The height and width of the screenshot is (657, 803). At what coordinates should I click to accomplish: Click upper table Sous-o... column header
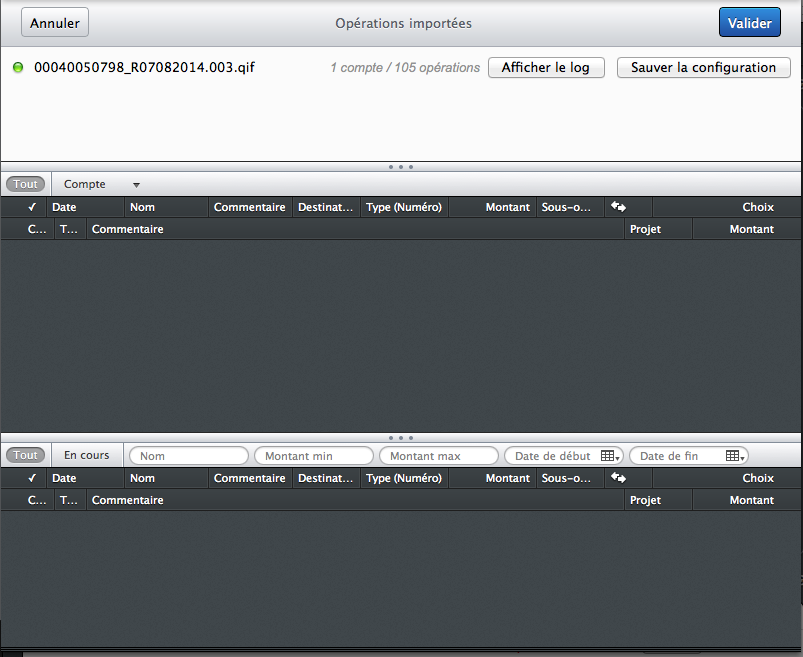[569, 207]
